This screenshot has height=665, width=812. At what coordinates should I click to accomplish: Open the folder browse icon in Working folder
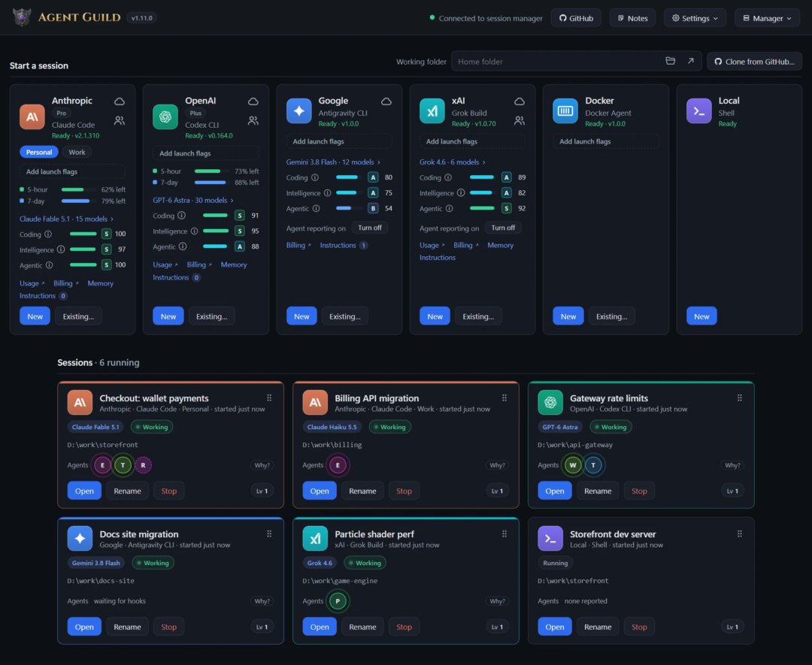coord(670,61)
